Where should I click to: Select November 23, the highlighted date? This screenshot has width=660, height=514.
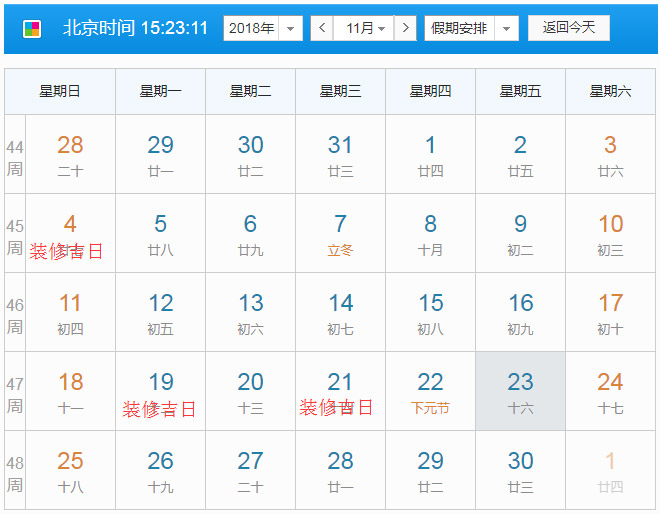click(520, 391)
